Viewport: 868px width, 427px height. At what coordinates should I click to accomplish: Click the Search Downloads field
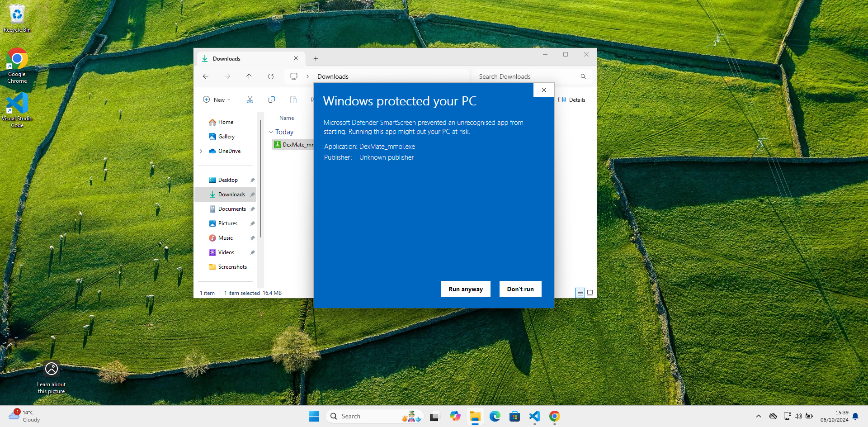(532, 76)
